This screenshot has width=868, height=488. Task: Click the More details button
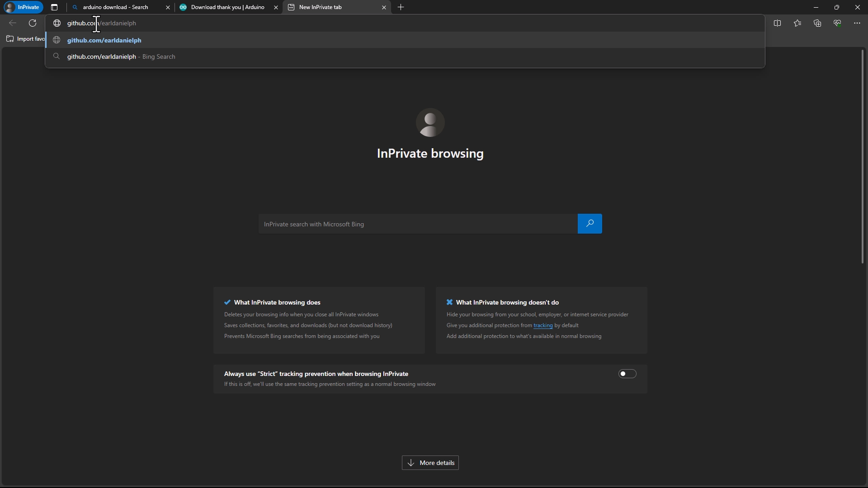[430, 463]
